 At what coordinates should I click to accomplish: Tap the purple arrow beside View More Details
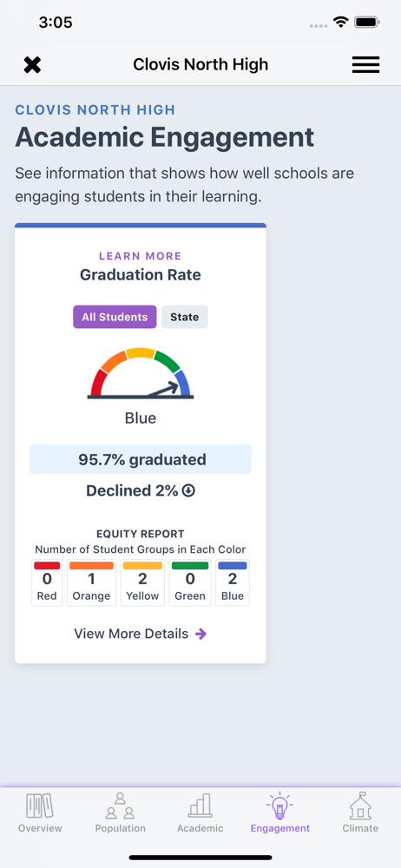[x=201, y=634]
